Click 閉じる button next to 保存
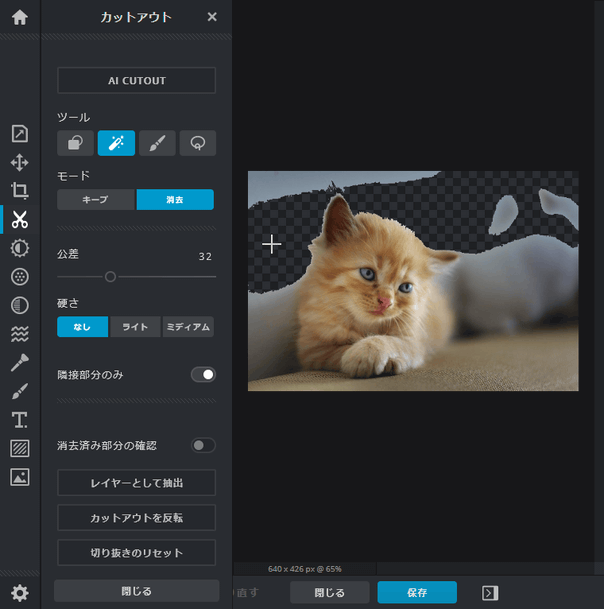 329,593
